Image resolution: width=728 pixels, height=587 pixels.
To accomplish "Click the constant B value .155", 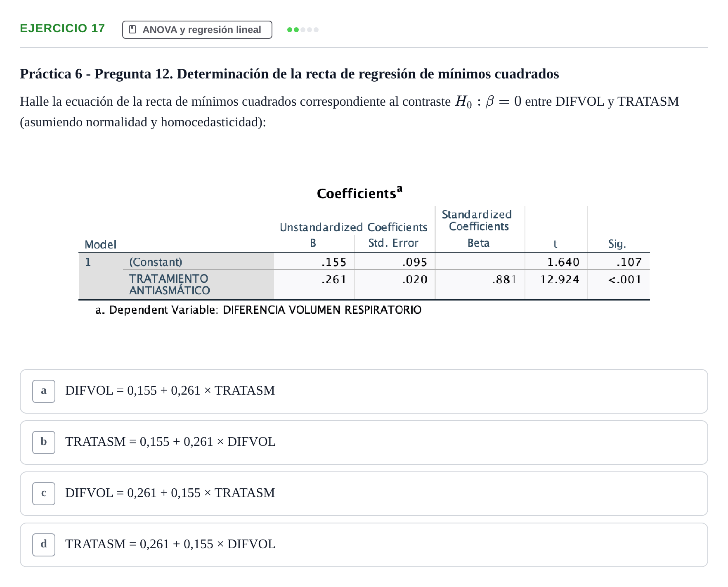I will point(334,262).
